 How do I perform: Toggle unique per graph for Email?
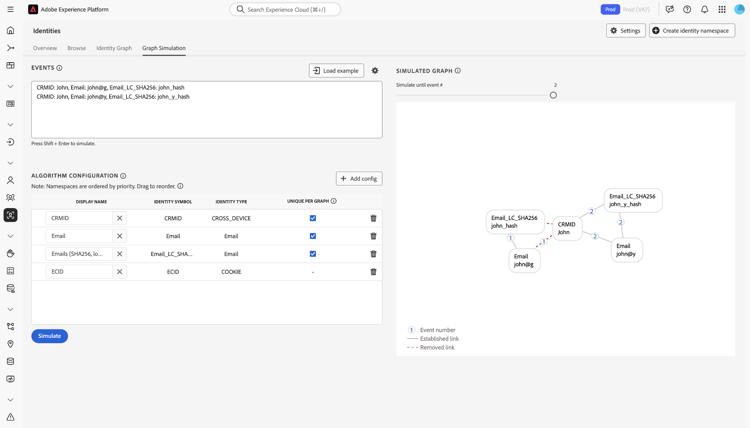pos(313,236)
